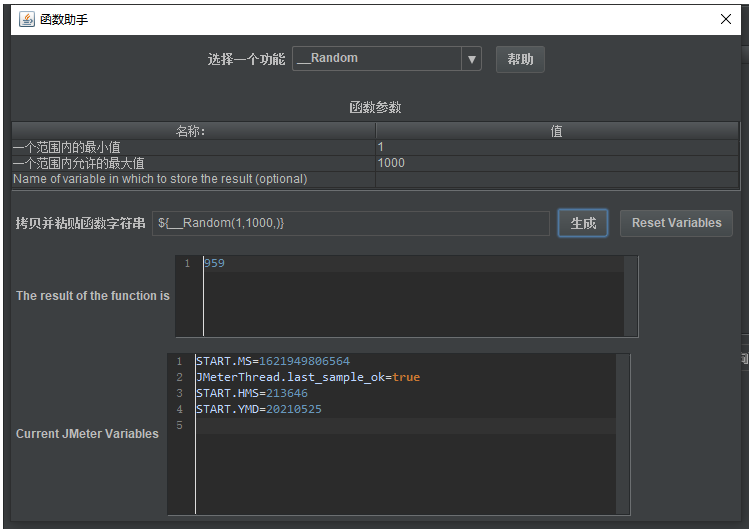Open the __Random function combo box
Viewport: 752px width, 532px height.
coord(387,59)
